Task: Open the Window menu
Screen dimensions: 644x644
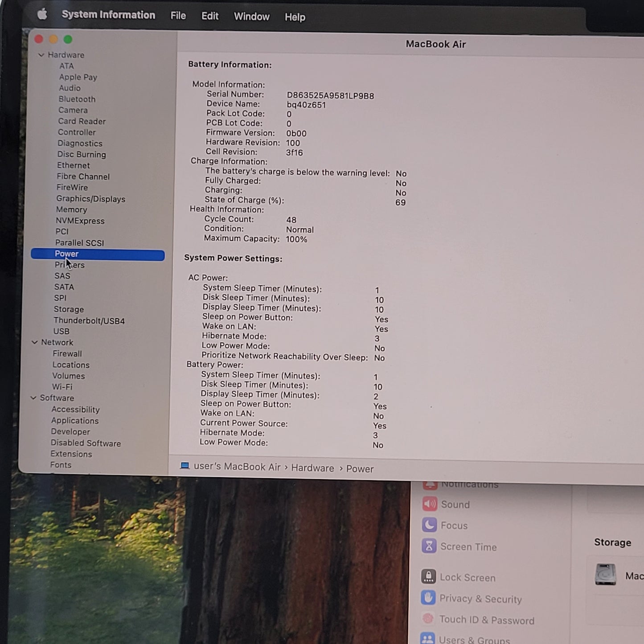Action: pos(252,16)
